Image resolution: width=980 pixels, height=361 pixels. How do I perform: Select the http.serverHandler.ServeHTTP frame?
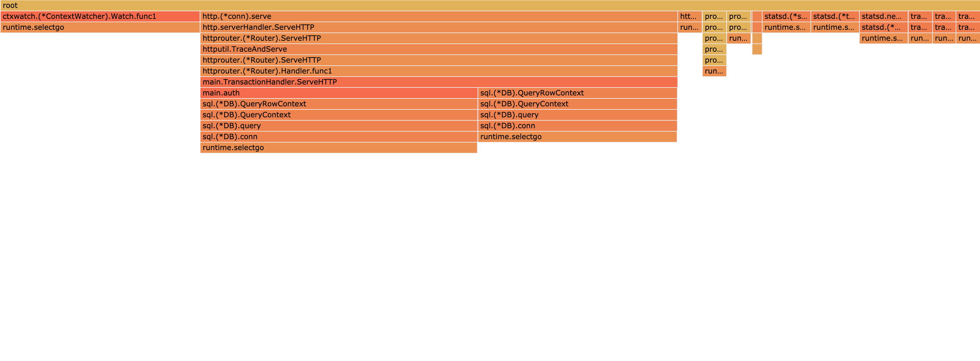438,27
